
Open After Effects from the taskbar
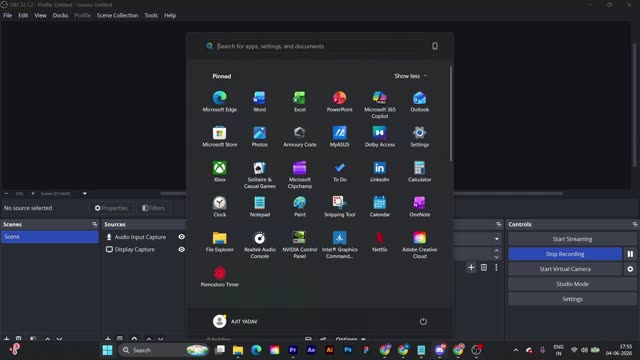tap(311, 350)
